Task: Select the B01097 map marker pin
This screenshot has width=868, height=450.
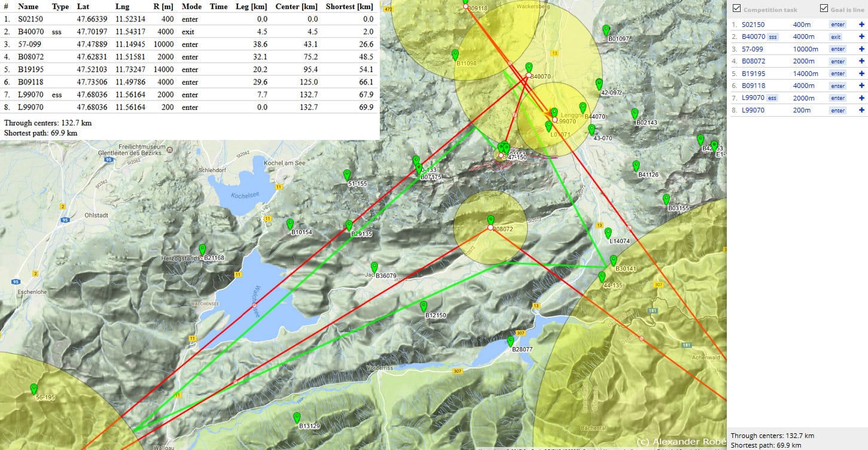Action: pyautogui.click(x=607, y=31)
